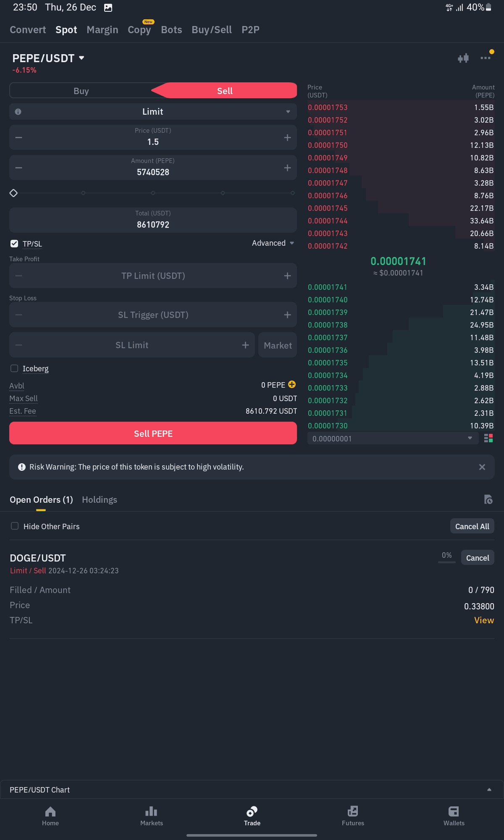The image size is (504, 840).
Task: Cancel the DOGE/USDT order
Action: pos(478,558)
